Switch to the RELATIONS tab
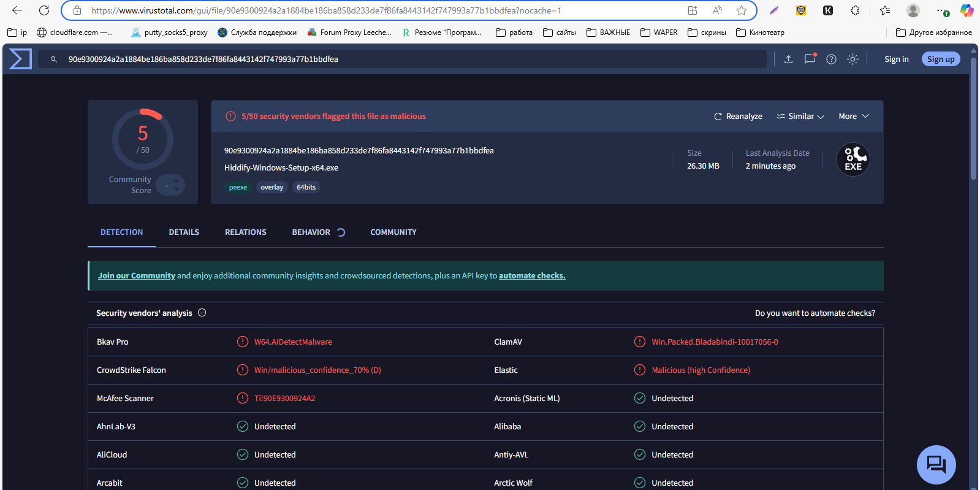This screenshot has width=980, height=490. click(245, 232)
